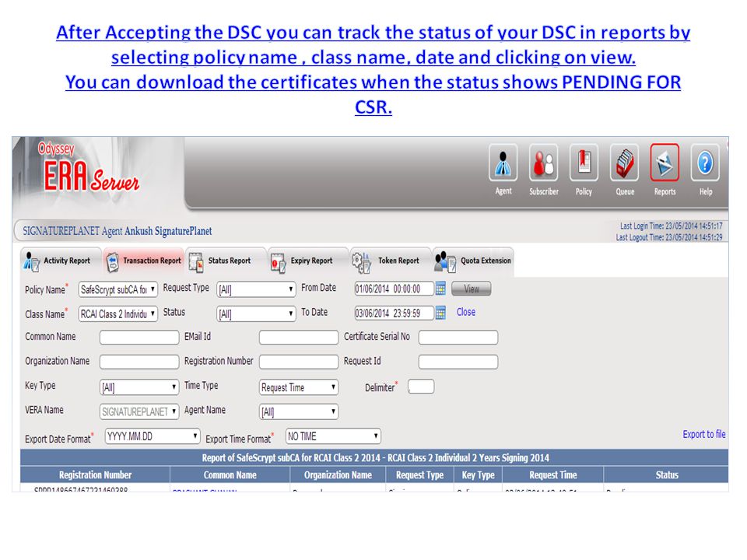The image size is (747, 560).
Task: Focus the Common Name input field
Action: [139, 338]
